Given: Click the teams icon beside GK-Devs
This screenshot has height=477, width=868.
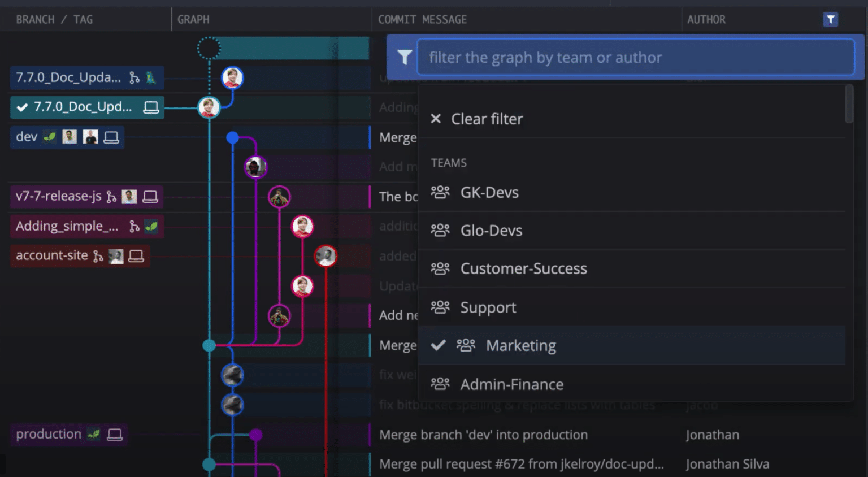Looking at the screenshot, I should [440, 192].
